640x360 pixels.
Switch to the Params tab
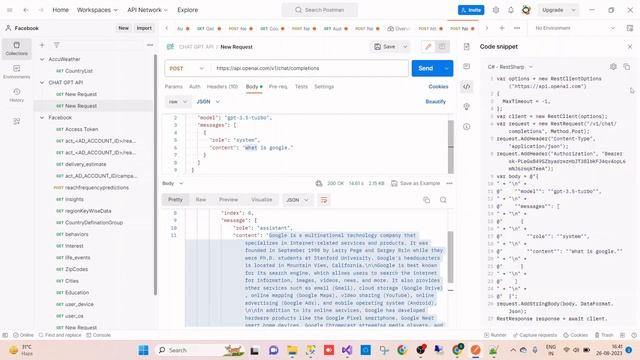[x=173, y=87]
